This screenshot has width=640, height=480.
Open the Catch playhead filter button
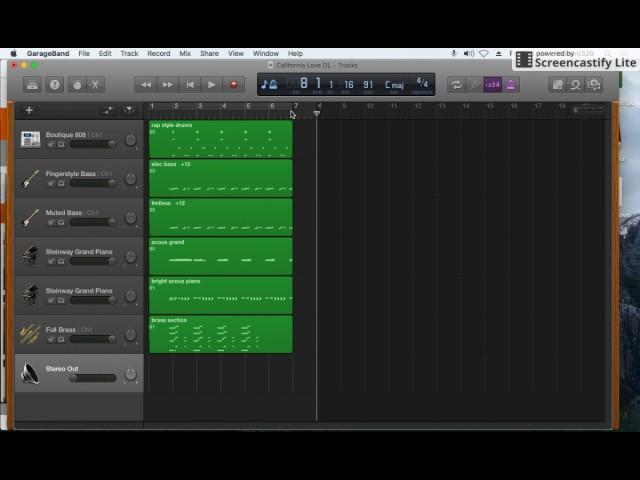pyautogui.click(x=129, y=110)
